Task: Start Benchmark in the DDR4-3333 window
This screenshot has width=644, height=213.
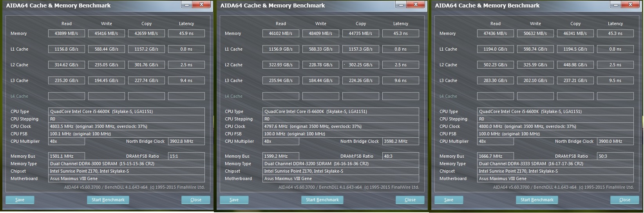Action: point(537,200)
